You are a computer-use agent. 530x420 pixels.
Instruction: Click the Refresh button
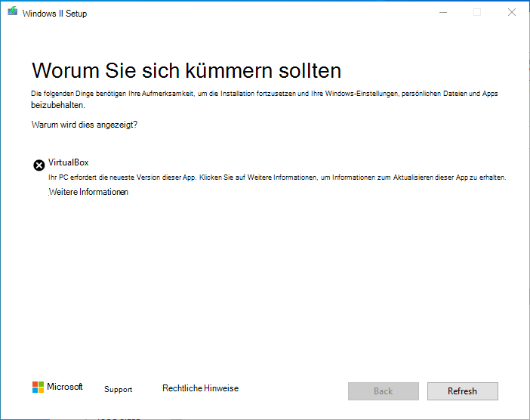click(x=462, y=391)
